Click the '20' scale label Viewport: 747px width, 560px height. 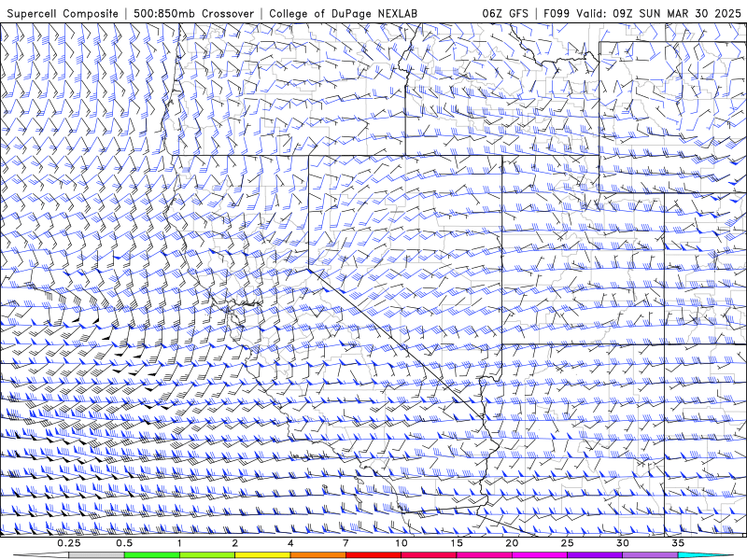coord(512,543)
